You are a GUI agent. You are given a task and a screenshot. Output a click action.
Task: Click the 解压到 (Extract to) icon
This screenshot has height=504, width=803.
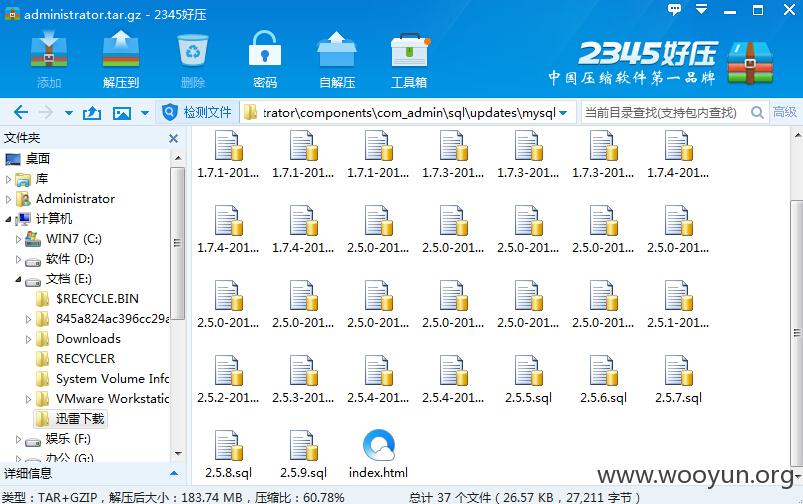(x=121, y=59)
